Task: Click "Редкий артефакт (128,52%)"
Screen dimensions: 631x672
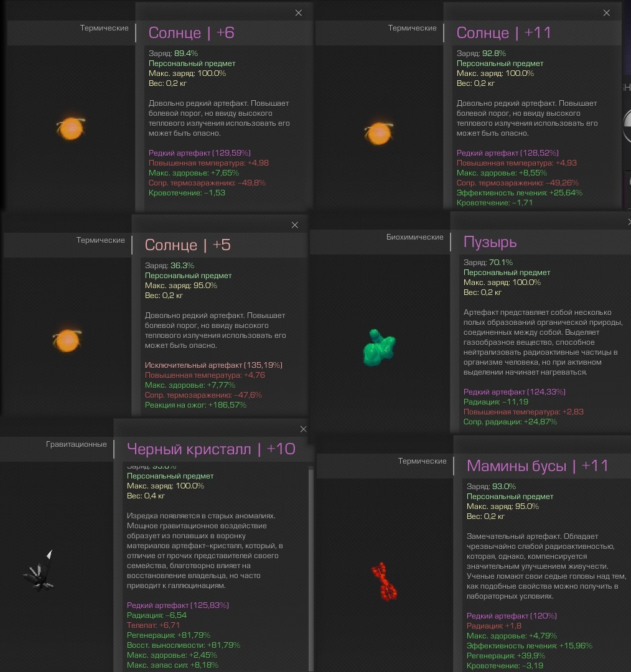Action: [x=507, y=152]
